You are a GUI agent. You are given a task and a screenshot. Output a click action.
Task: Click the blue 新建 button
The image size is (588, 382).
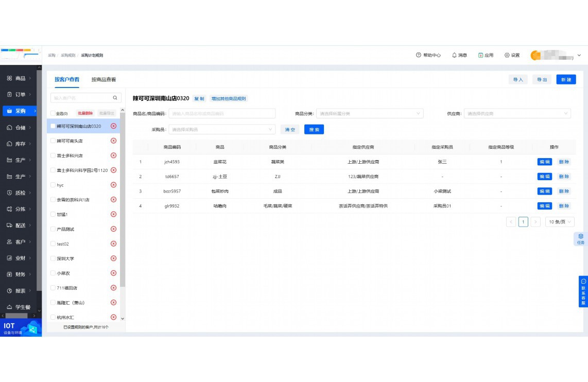tap(566, 80)
